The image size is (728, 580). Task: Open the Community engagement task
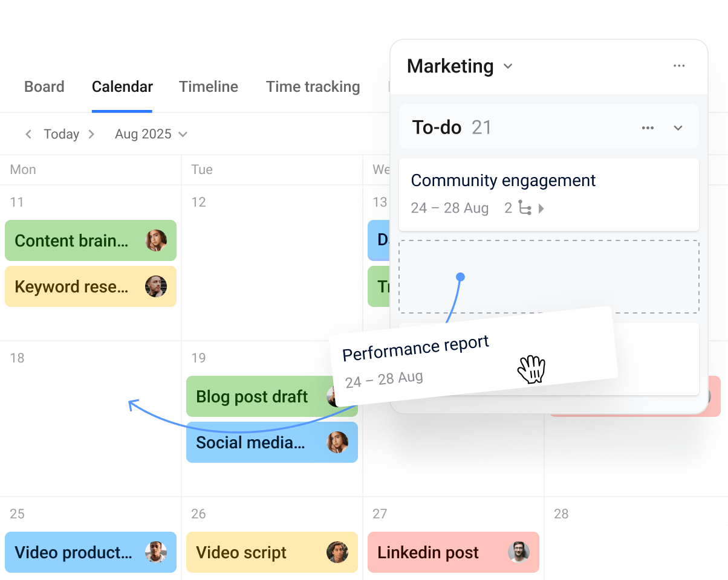(x=503, y=180)
